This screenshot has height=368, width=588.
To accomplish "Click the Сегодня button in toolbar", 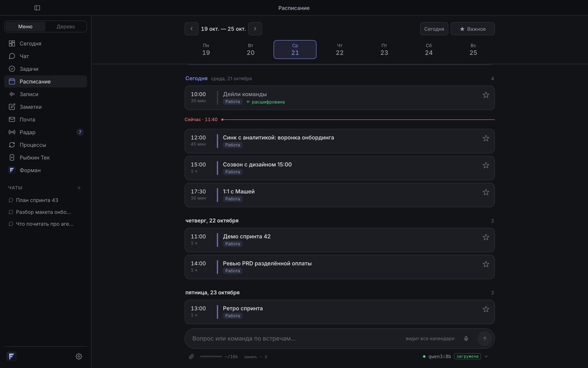I will click(x=434, y=29).
